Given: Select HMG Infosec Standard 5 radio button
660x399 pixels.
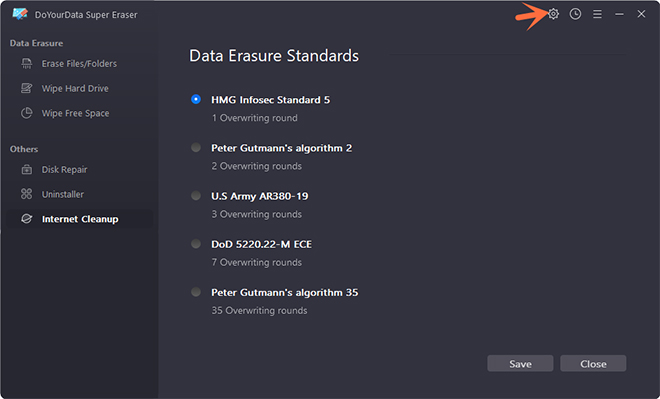Looking at the screenshot, I should point(196,99).
